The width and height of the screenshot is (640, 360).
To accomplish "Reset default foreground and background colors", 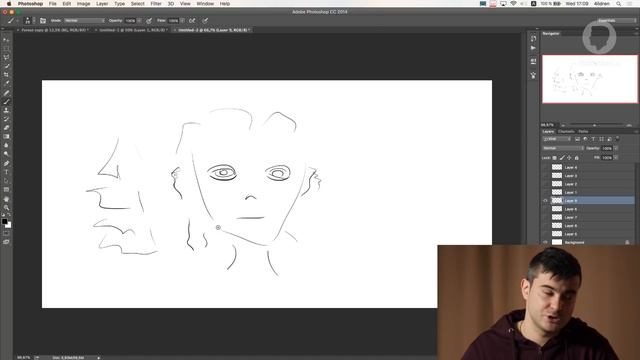I will click(3, 215).
